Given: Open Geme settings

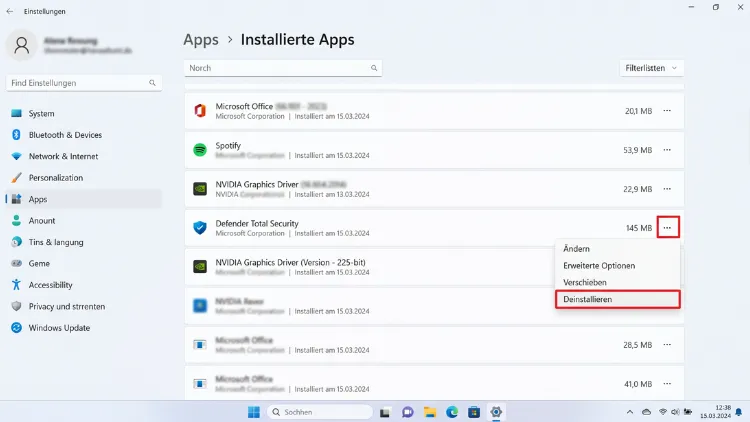Looking at the screenshot, I should pyautogui.click(x=84, y=264).
